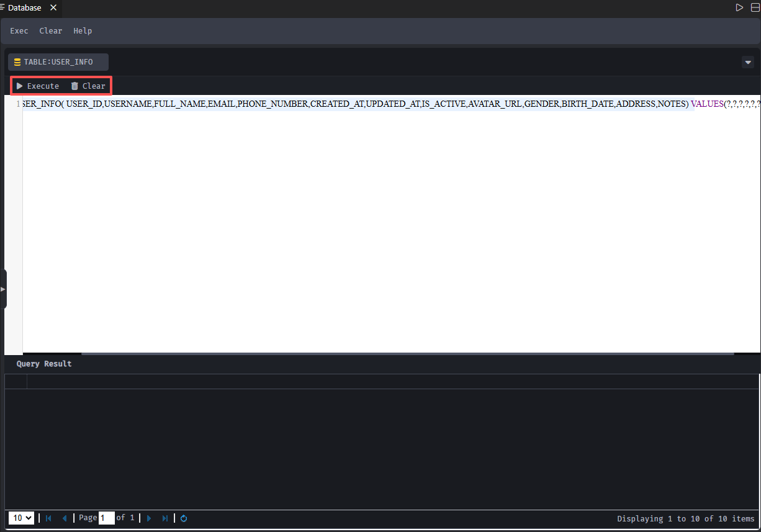Jump to last page of results
Image resolution: width=761 pixels, height=532 pixels.
click(x=164, y=518)
